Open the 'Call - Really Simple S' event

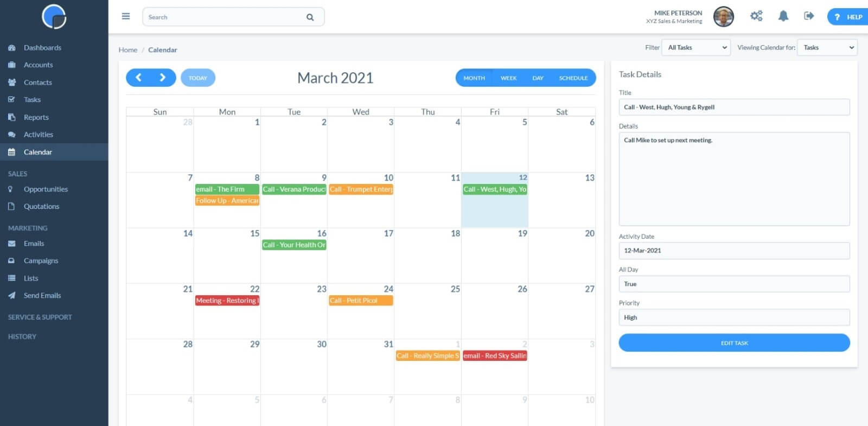pos(428,356)
